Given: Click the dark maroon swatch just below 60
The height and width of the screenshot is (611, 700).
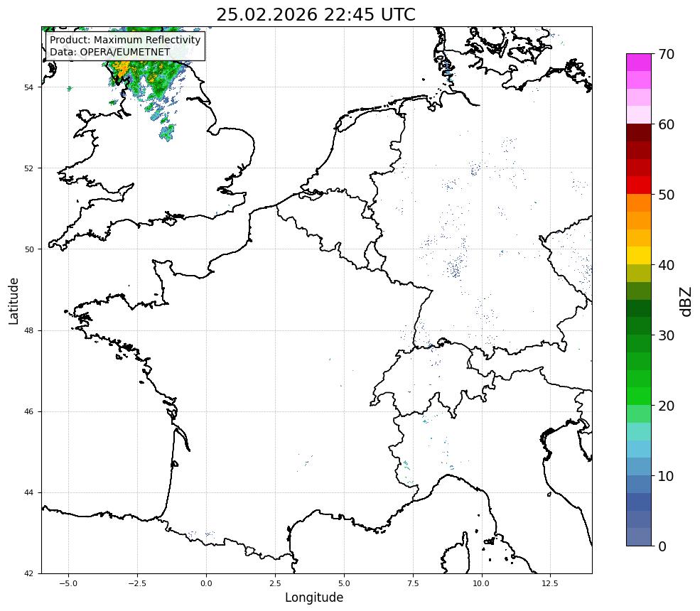Looking at the screenshot, I should pyautogui.click(x=639, y=133).
